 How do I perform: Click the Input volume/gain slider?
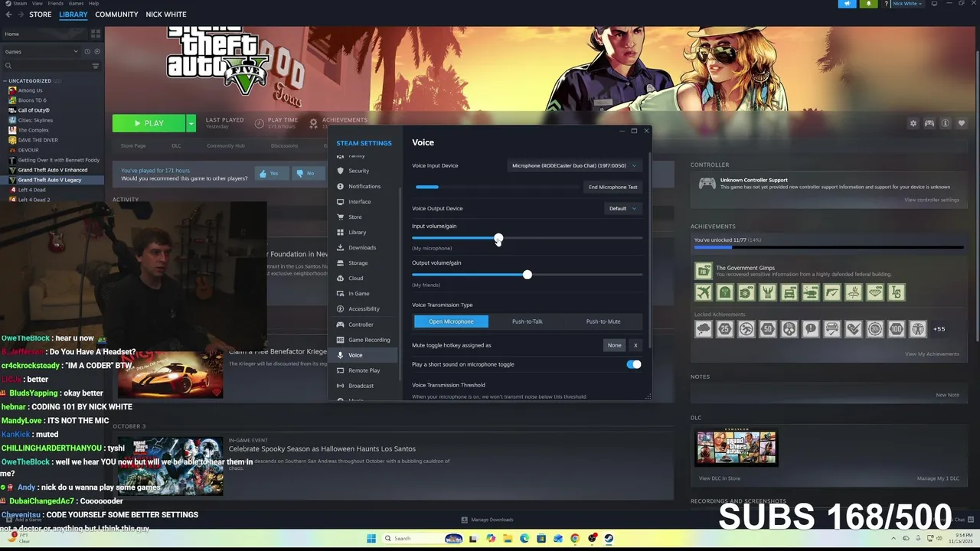coord(527,238)
